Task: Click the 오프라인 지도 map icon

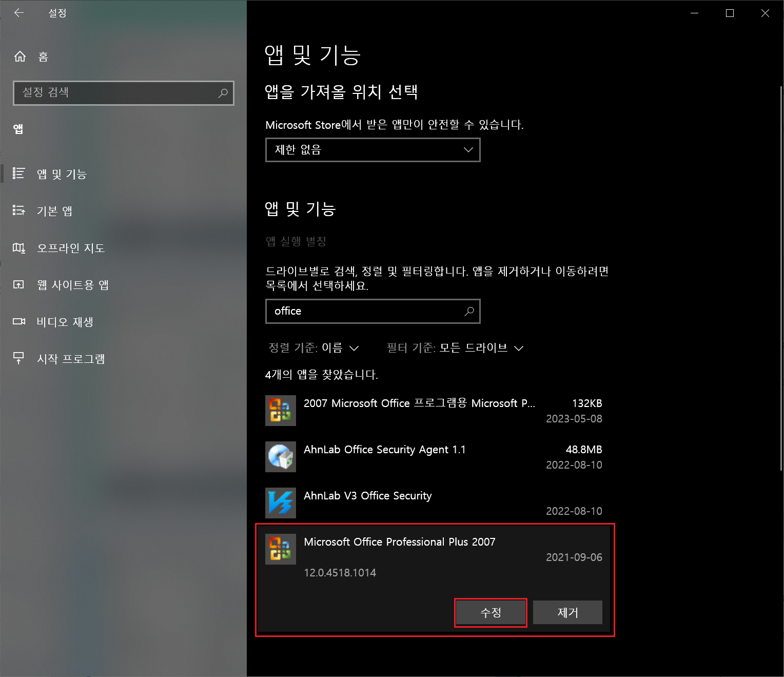Action: click(18, 248)
